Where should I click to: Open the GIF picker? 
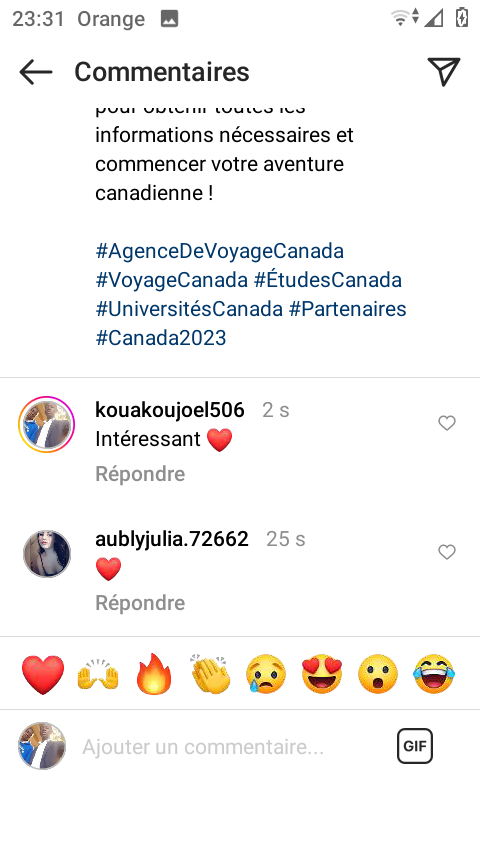click(x=415, y=746)
